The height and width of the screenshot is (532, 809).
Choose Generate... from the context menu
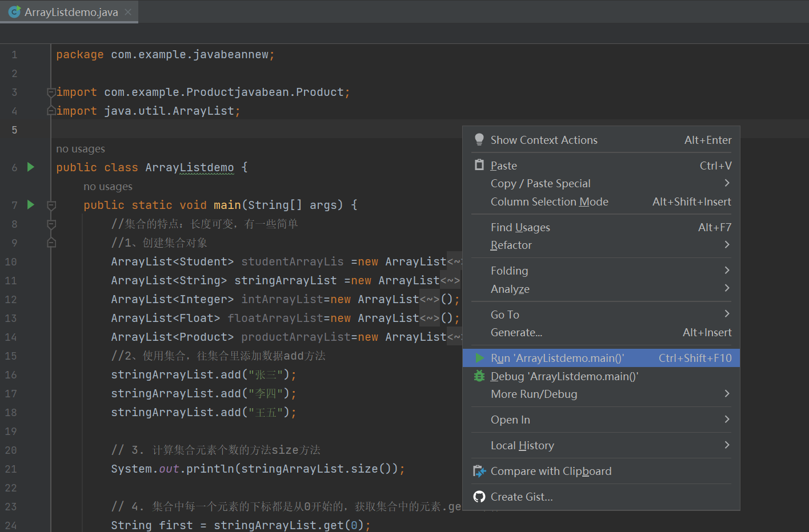point(601,332)
